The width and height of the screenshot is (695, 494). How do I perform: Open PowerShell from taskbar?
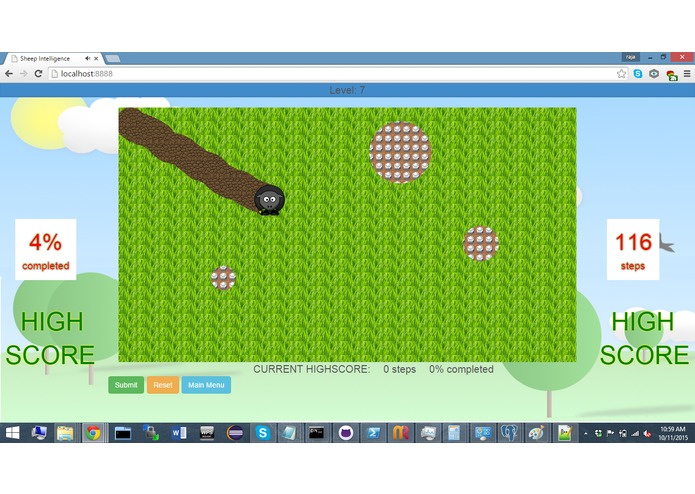[x=373, y=433]
